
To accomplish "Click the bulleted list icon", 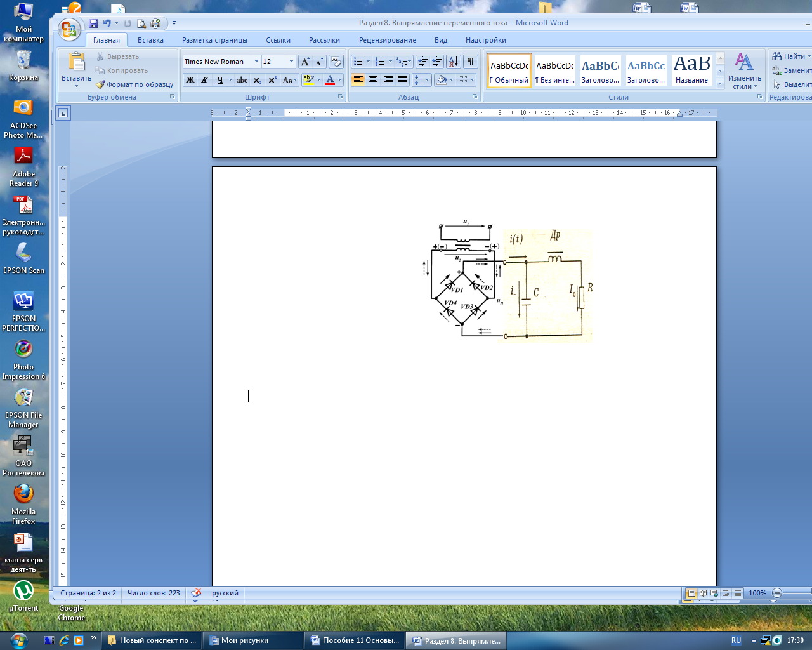I will (x=358, y=62).
